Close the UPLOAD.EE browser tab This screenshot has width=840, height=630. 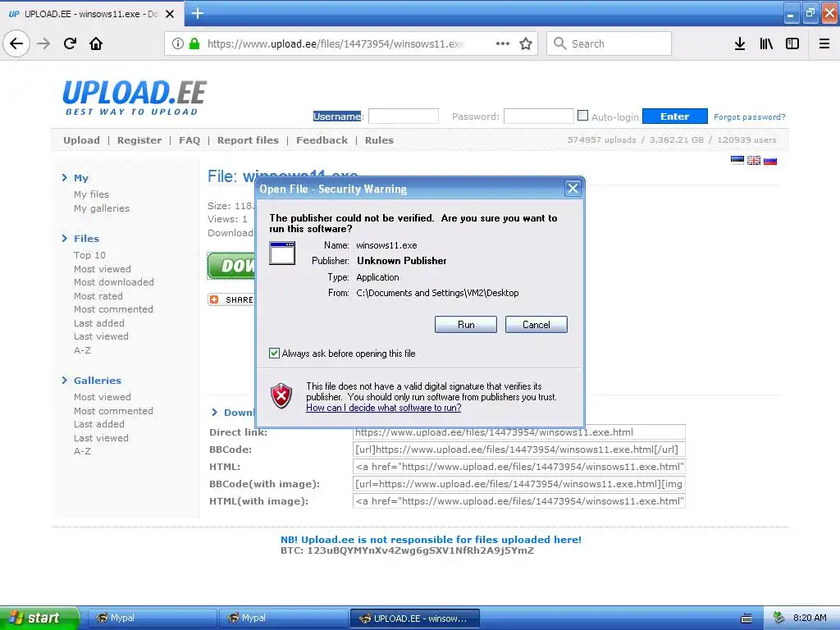pyautogui.click(x=170, y=14)
